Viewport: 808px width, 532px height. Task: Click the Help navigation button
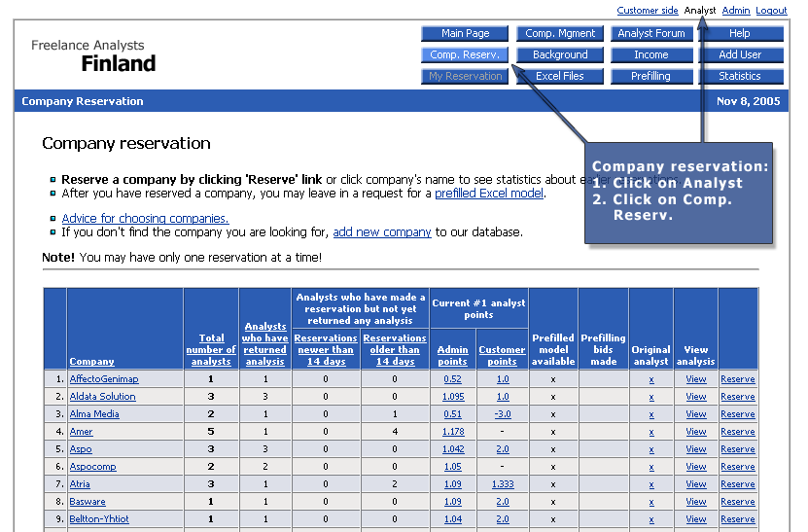pyautogui.click(x=740, y=33)
